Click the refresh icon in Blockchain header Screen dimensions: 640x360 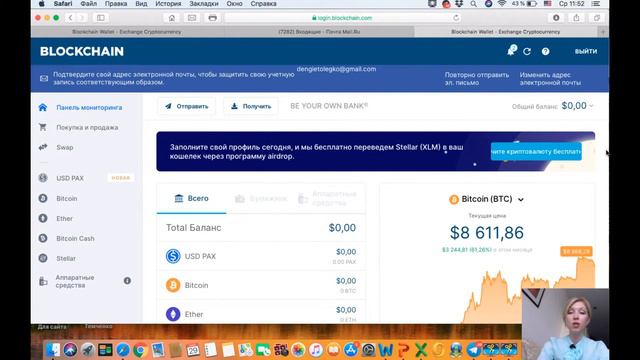[x=527, y=51]
